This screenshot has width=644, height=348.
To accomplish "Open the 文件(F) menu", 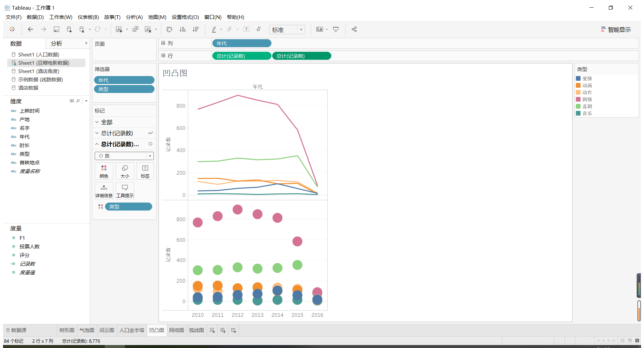I will pos(14,17).
